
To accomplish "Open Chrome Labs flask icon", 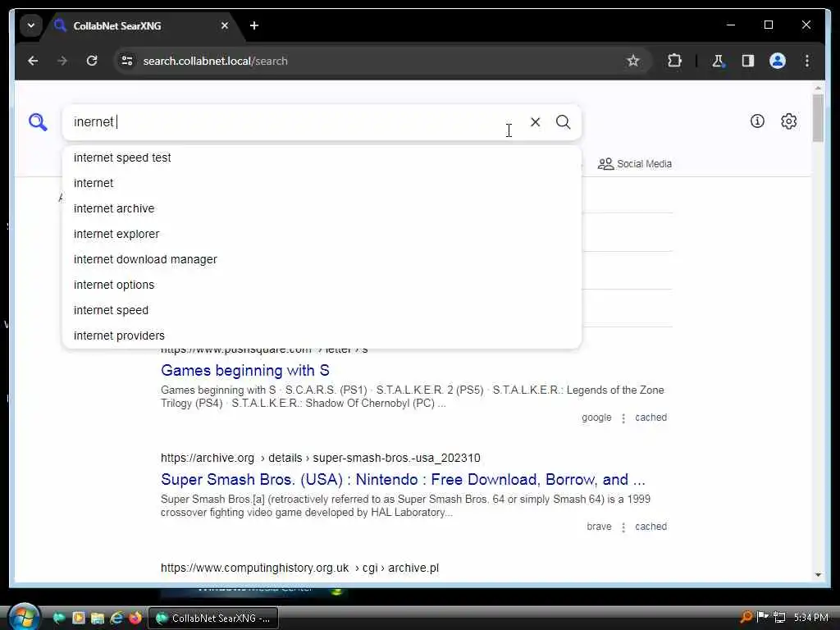I will (718, 61).
